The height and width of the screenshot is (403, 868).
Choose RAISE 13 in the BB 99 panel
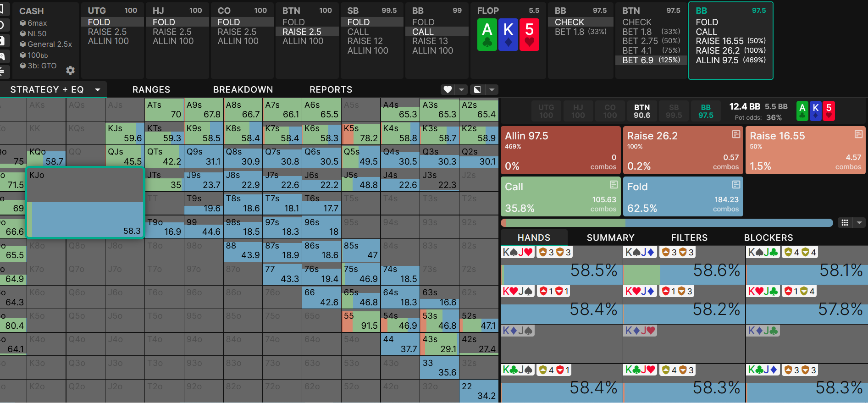pyautogui.click(x=430, y=41)
